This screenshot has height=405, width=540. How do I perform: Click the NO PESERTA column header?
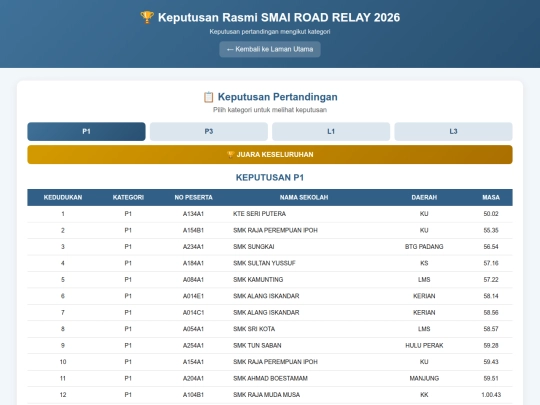[193, 197]
